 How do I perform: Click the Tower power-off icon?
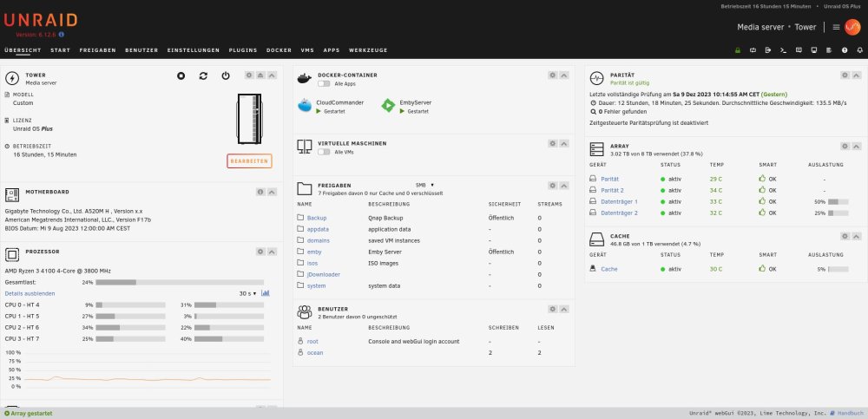(226, 75)
